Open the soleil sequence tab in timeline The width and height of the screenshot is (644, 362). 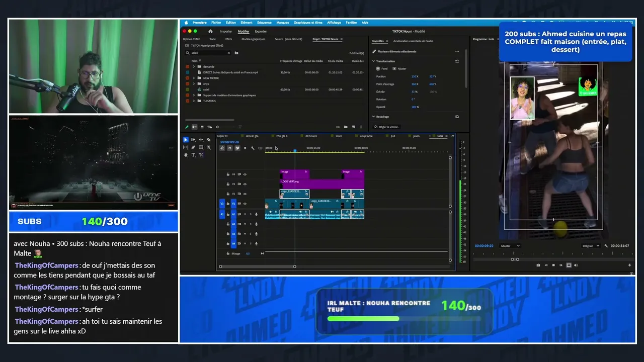pyautogui.click(x=339, y=136)
